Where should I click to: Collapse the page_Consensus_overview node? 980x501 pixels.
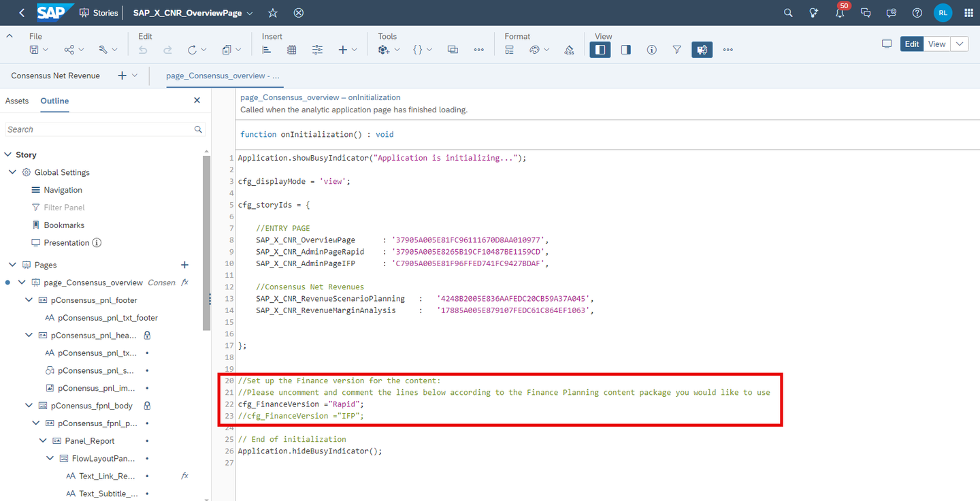click(x=22, y=282)
